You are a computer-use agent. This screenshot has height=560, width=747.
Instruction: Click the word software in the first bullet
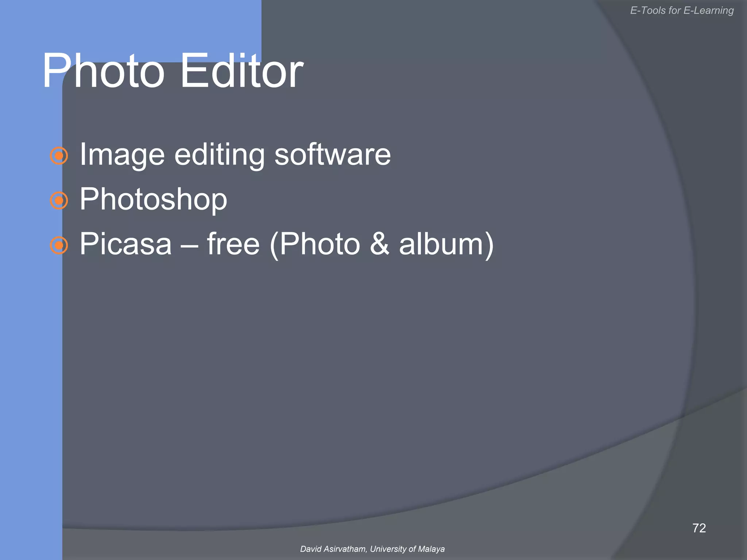pyautogui.click(x=332, y=155)
